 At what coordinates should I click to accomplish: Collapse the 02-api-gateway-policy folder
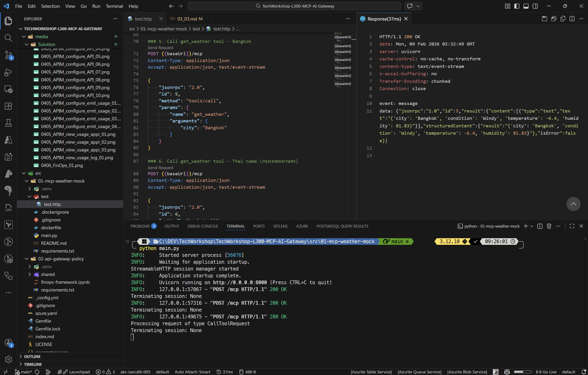27,259
